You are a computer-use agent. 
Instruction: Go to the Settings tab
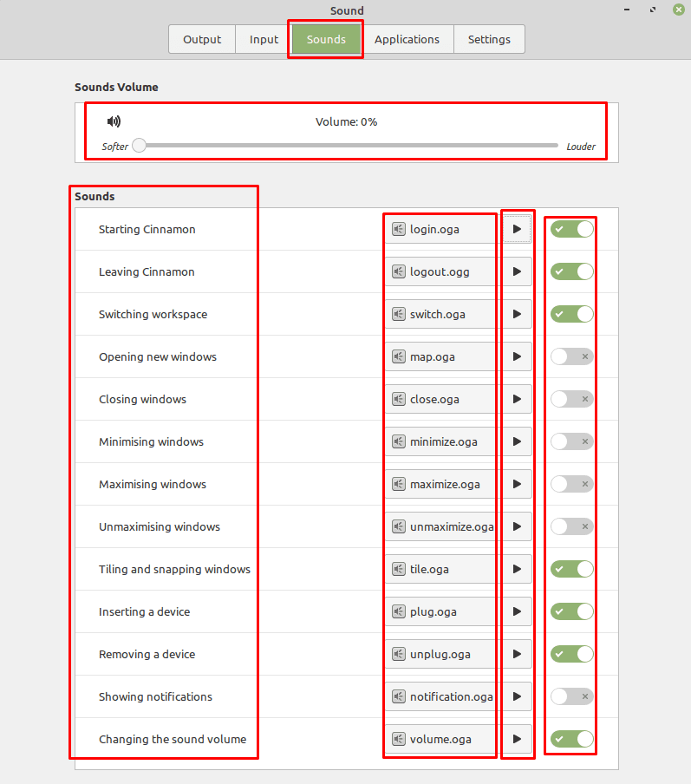[x=489, y=39]
